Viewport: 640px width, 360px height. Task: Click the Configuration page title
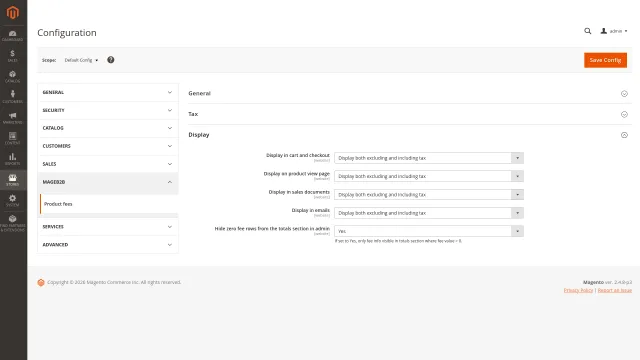pyautogui.click(x=67, y=33)
